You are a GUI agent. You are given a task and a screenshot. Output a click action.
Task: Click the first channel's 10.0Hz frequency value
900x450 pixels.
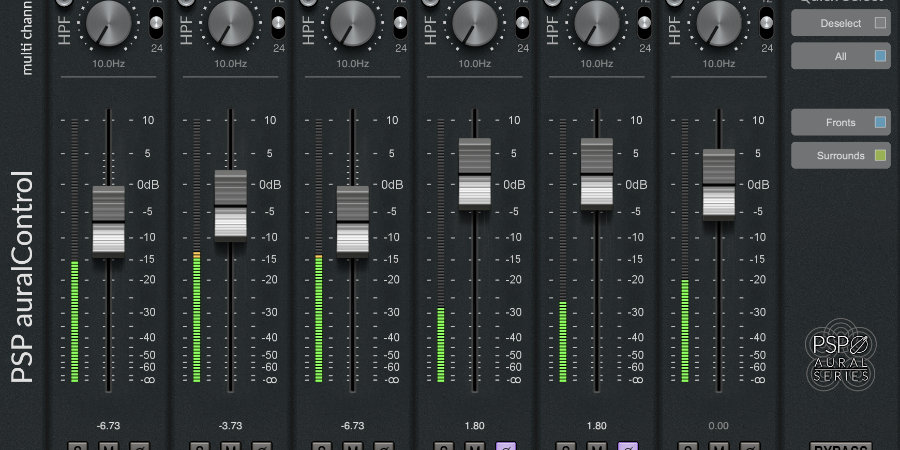click(x=108, y=64)
